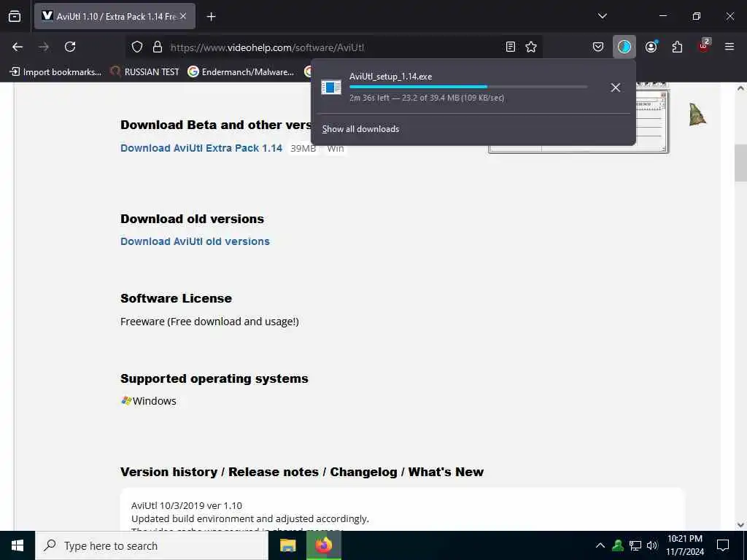
Task: Click AviUtl_setup_1.14.exe file icon
Action: pos(331,87)
